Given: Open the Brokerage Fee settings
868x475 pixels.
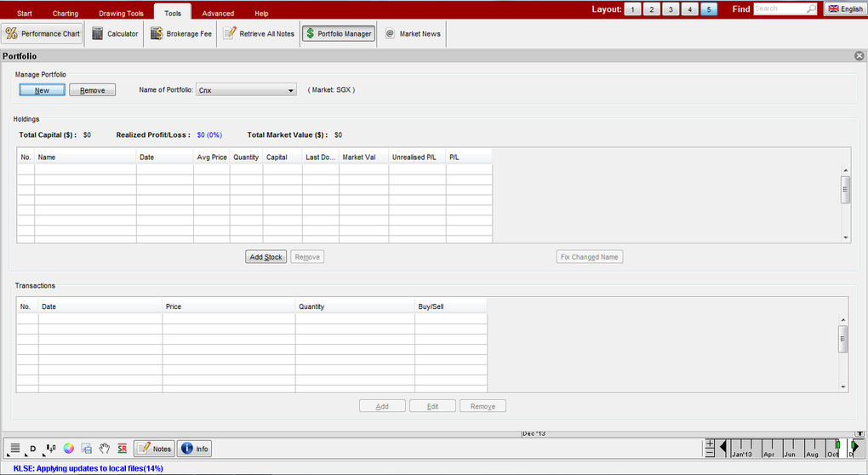Looking at the screenshot, I should pos(181,34).
